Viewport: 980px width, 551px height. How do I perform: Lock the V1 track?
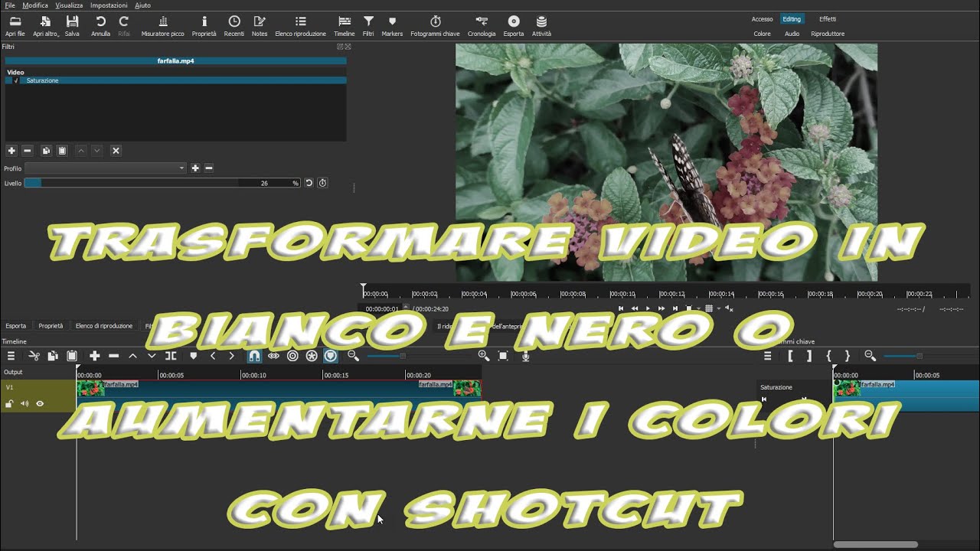[9, 404]
